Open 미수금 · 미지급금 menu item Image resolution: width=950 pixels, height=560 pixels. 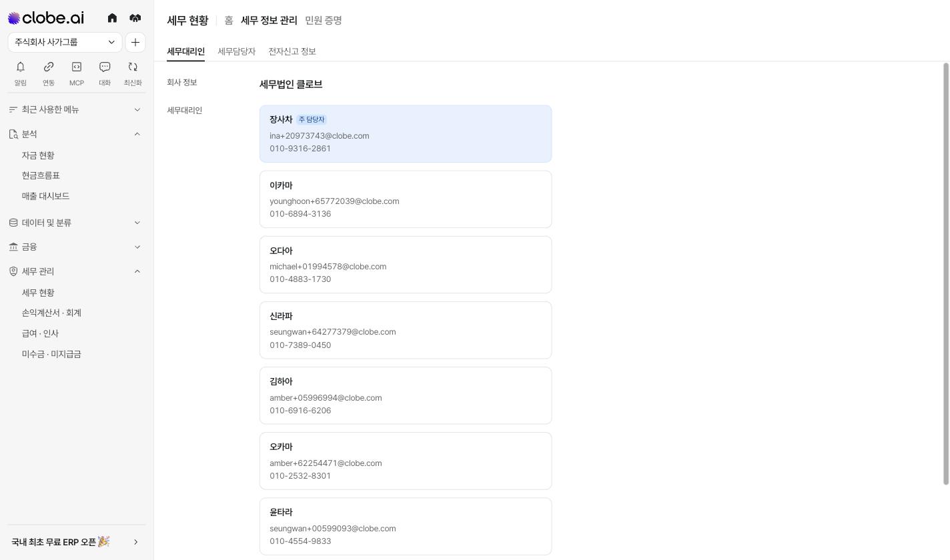(51, 354)
